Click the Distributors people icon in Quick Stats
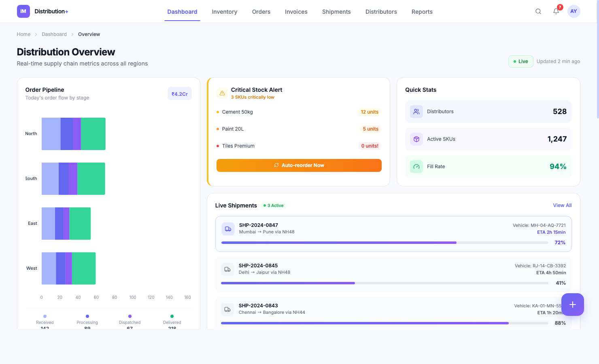Screen dimensions: 599x364 pos(416,111)
